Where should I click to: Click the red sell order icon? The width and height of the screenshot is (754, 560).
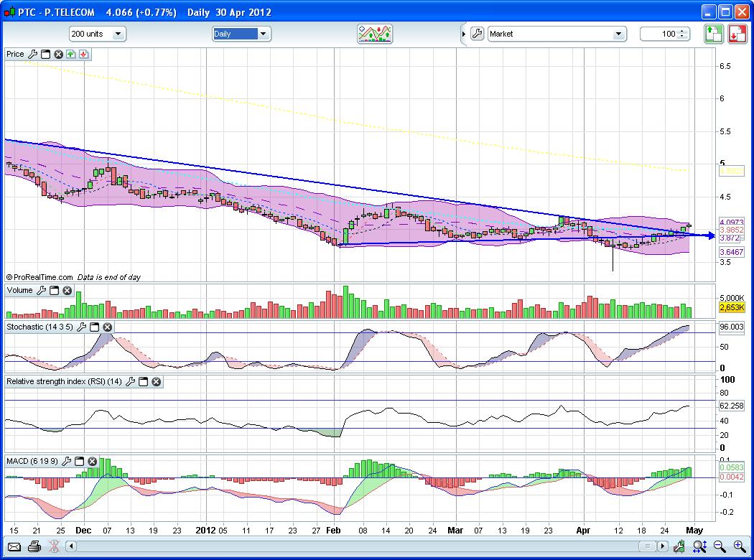[x=737, y=34]
